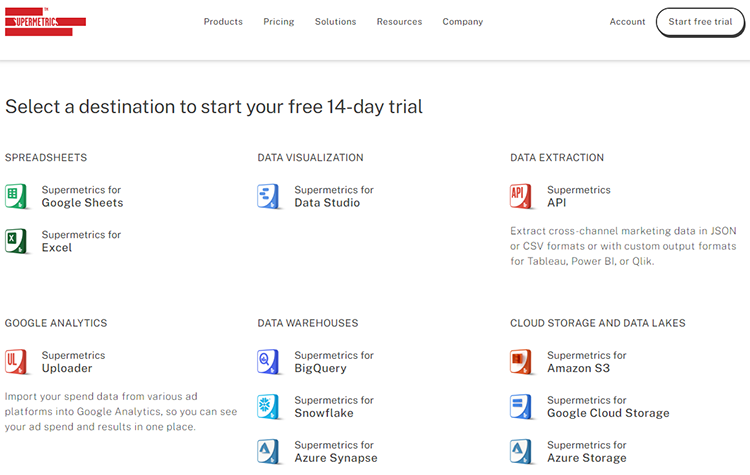Go to Account

click(627, 22)
